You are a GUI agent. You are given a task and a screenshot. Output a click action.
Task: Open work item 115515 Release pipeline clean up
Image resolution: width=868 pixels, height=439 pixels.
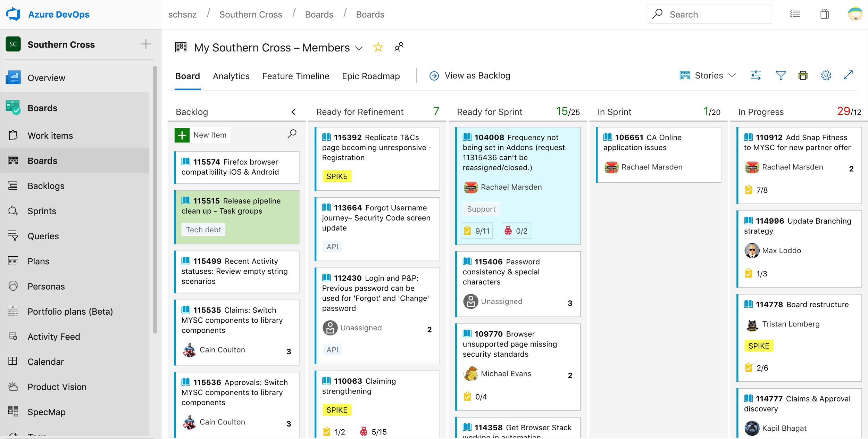[237, 217]
